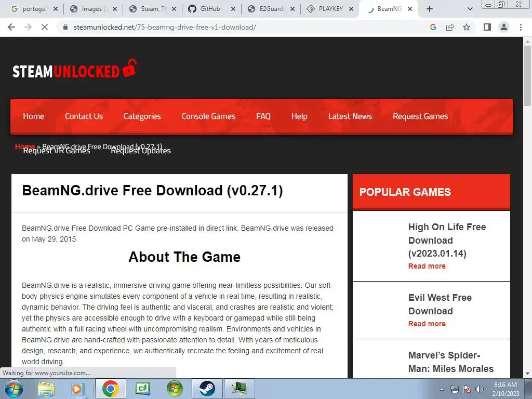
Task: Open the Chrome profile avatar
Action: (504, 27)
